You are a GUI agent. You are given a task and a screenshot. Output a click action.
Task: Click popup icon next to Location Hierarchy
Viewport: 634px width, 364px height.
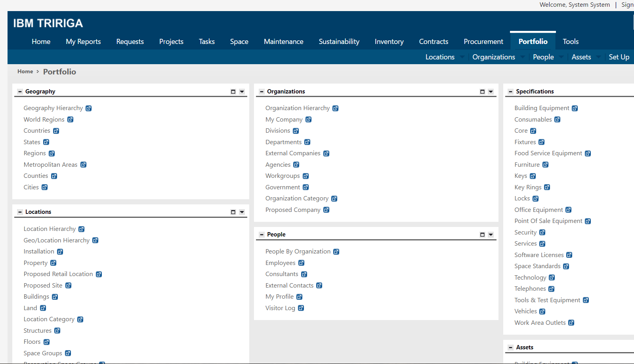coord(81,229)
